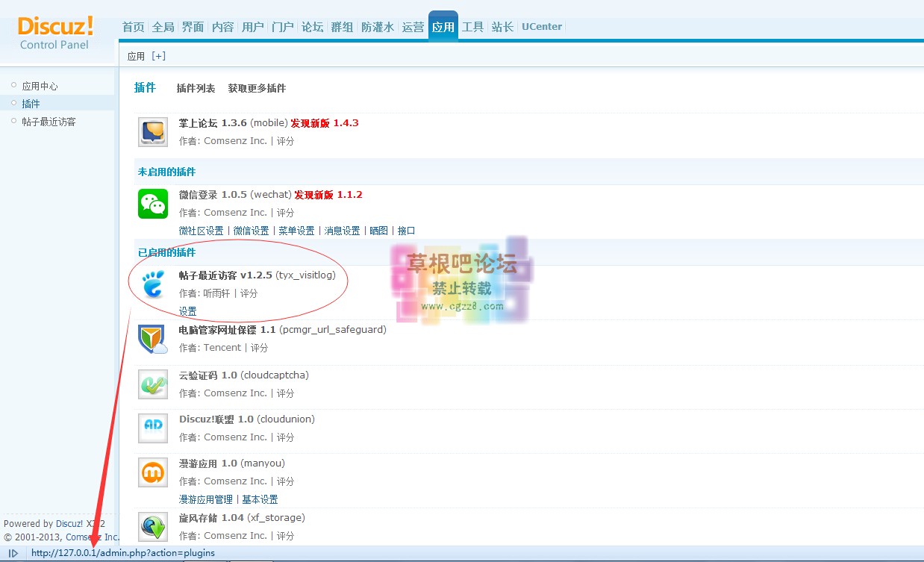Viewport: 924px width, 562px height.
Task: Switch to the 插件列表 tab
Action: coord(196,88)
